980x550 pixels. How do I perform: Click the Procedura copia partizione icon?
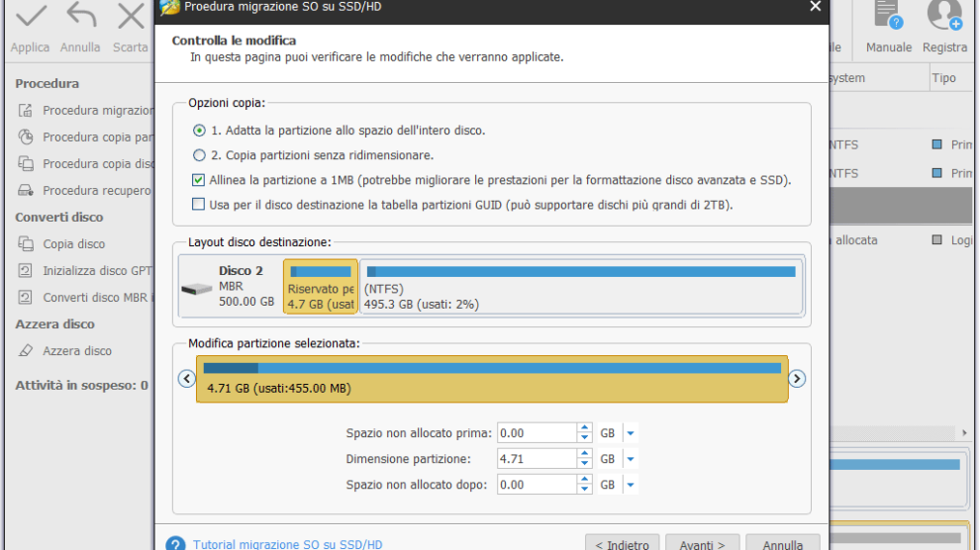pos(26,137)
